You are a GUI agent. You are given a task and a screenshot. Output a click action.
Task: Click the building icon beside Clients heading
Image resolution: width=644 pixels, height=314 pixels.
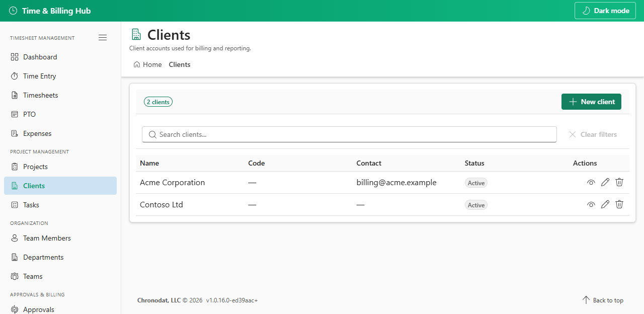click(x=136, y=34)
